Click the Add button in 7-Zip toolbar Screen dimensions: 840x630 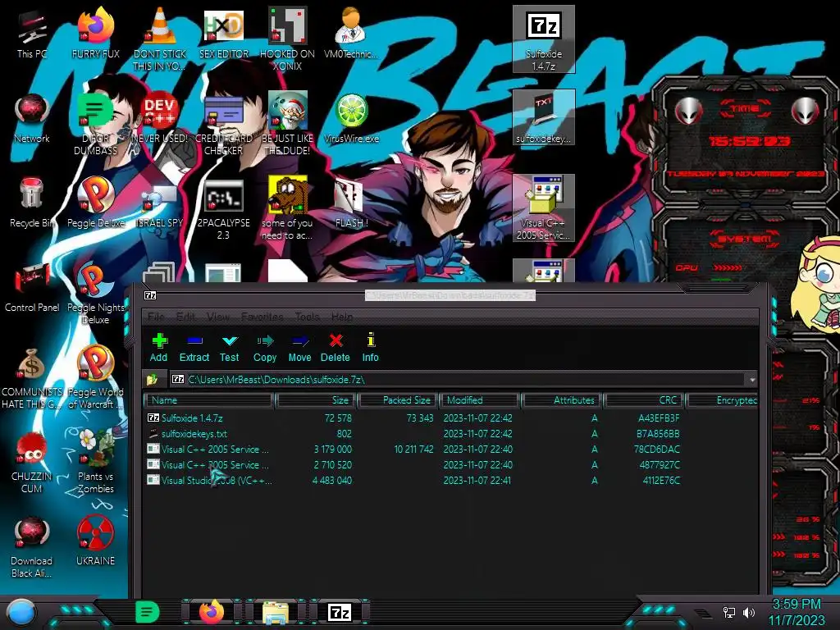pyautogui.click(x=158, y=348)
